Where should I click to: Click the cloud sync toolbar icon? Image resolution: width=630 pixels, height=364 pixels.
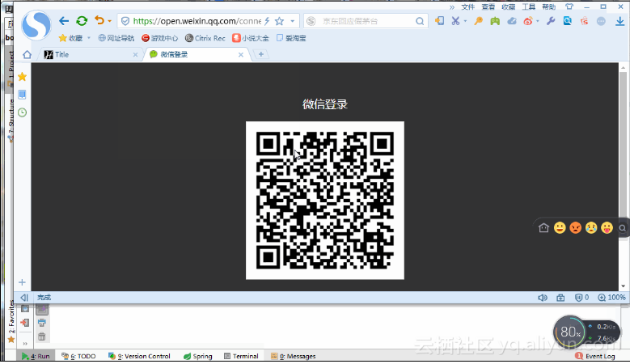(x=512, y=21)
